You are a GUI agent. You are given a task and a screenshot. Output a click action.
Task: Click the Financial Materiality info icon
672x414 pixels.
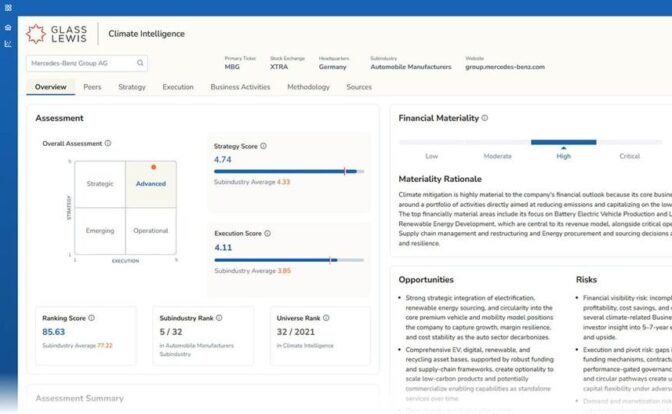point(485,118)
